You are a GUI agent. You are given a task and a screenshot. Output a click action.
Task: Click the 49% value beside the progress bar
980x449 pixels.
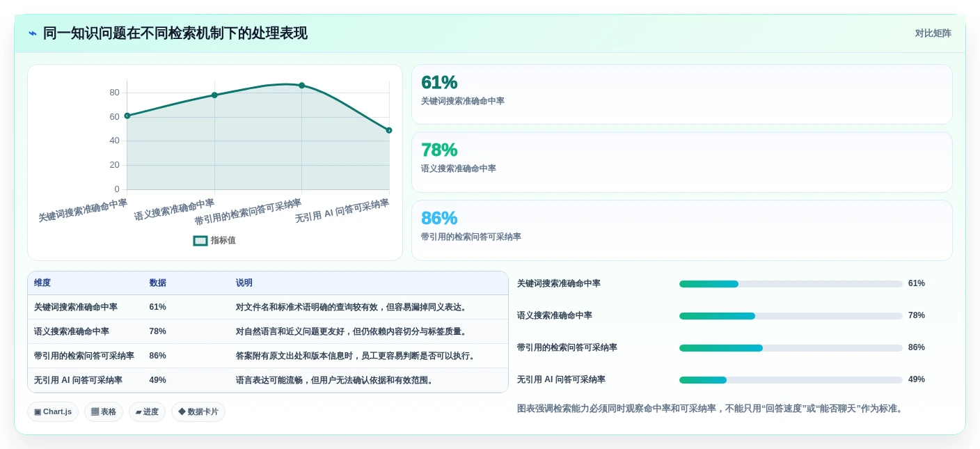[917, 379]
